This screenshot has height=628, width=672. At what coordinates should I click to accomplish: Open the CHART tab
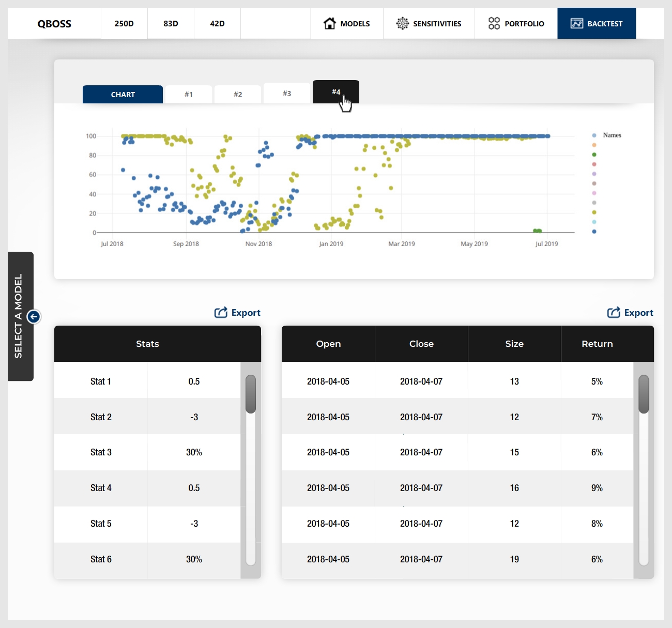123,95
